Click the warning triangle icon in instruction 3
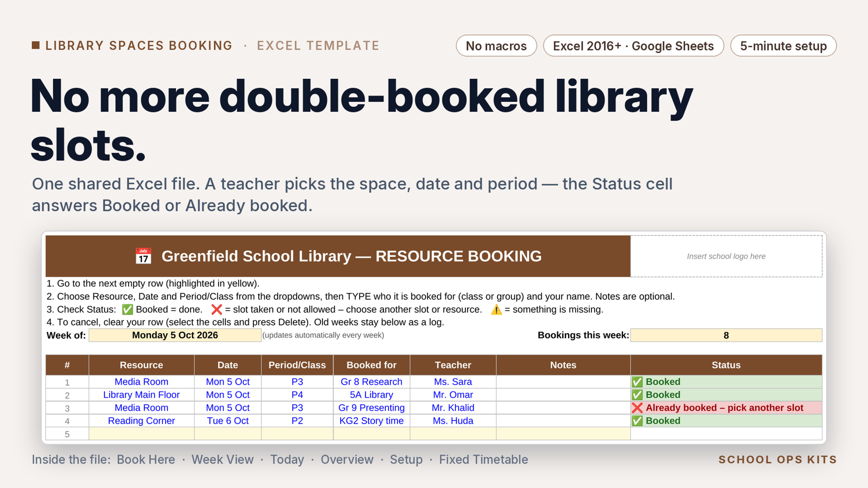Screen dimensions: 868x488 click(x=496, y=309)
